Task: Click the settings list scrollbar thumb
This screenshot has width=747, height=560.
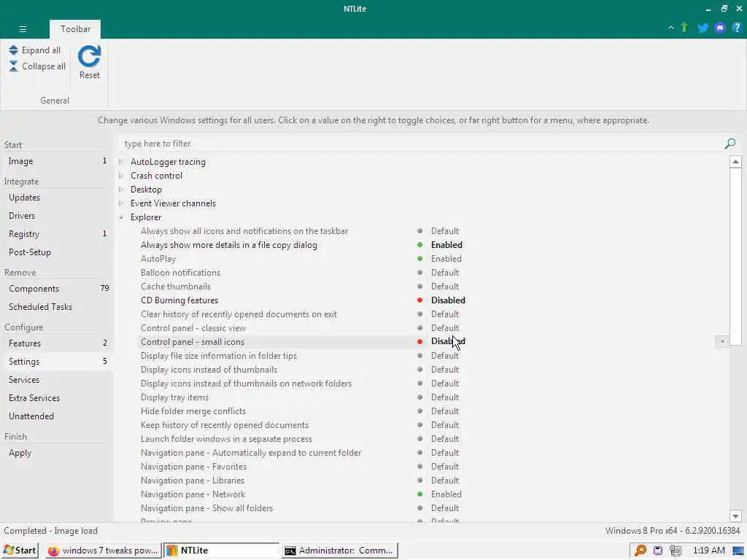Action: (x=735, y=256)
